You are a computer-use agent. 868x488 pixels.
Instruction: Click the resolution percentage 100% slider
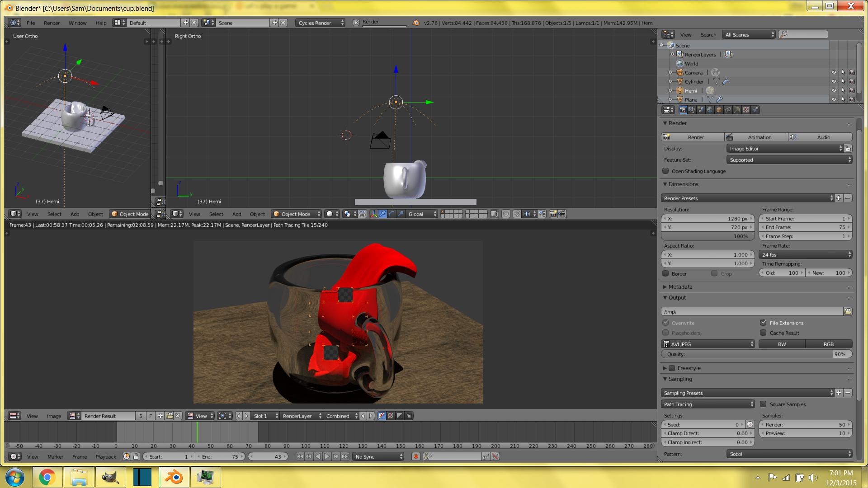tap(708, 236)
